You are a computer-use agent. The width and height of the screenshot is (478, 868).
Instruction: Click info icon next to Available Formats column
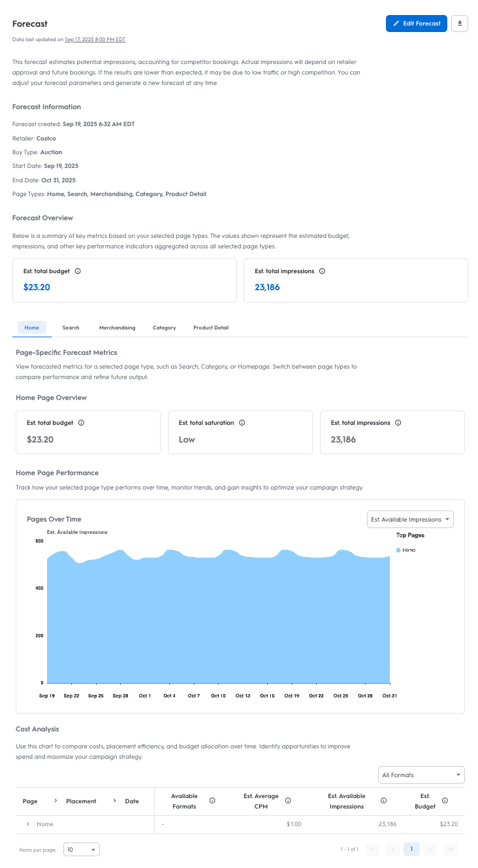(x=212, y=801)
